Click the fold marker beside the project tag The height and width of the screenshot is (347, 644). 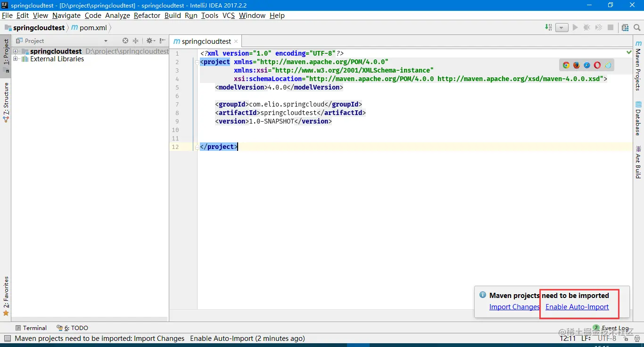pos(197,62)
